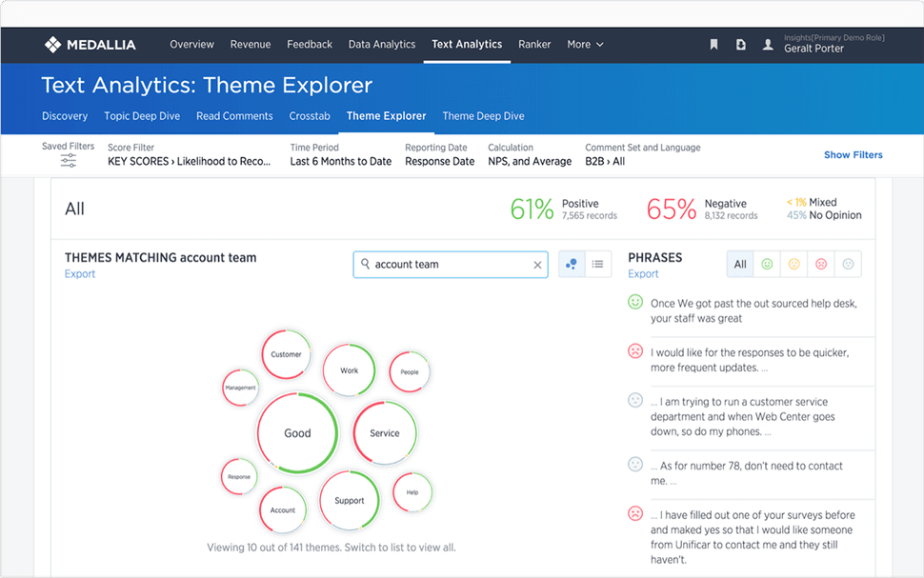Switch to the Theme Deep Dive tab

tap(483, 116)
